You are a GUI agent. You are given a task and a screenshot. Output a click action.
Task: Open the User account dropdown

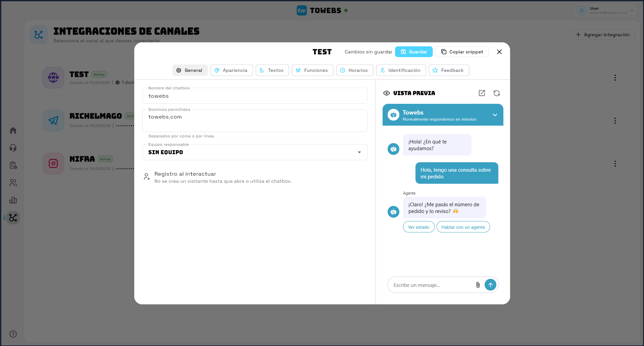605,10
